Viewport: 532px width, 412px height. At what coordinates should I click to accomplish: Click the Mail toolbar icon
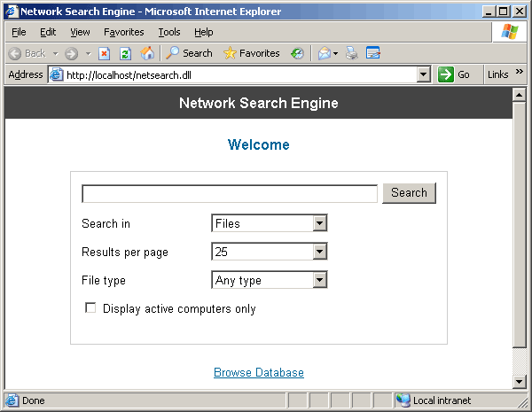pos(325,53)
